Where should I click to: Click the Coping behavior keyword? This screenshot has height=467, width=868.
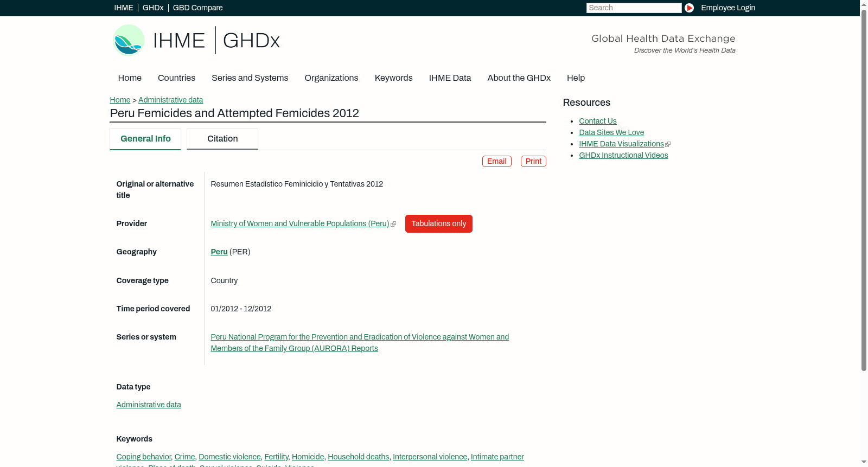click(143, 457)
